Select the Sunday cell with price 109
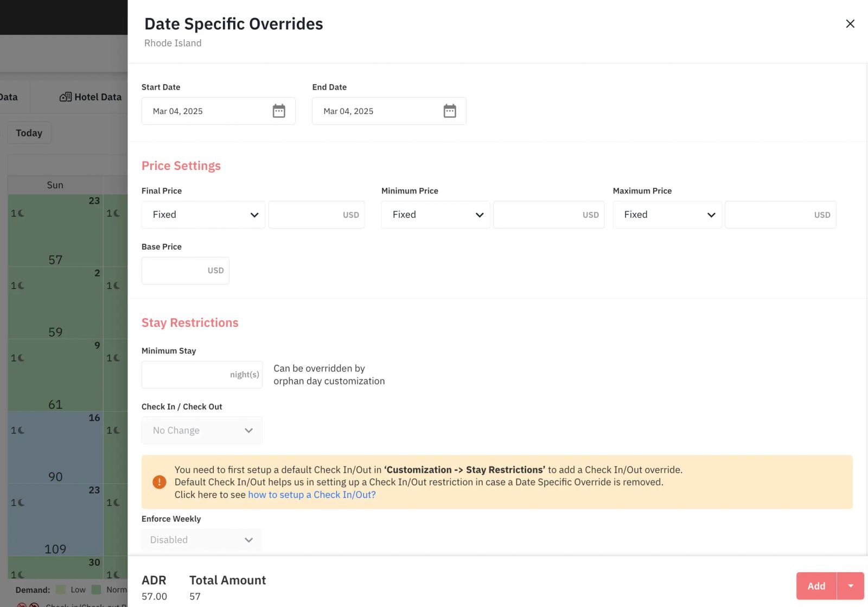The height and width of the screenshot is (607, 868). (55, 520)
